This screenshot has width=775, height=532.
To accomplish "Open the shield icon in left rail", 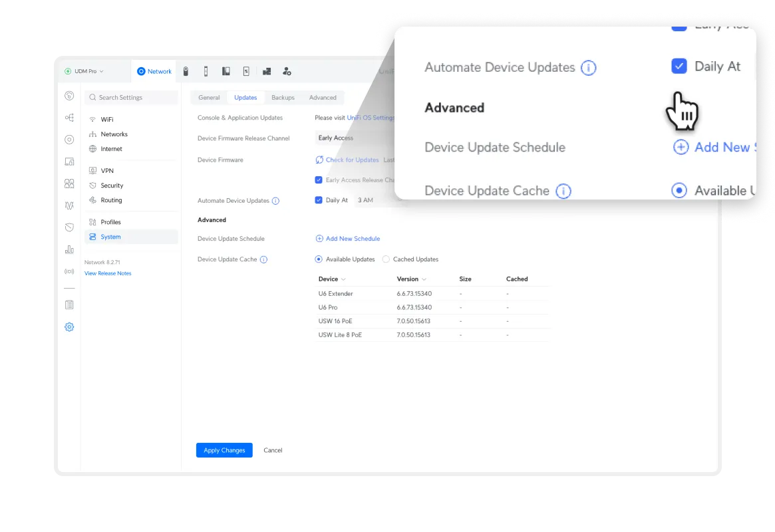I will pyautogui.click(x=69, y=227).
